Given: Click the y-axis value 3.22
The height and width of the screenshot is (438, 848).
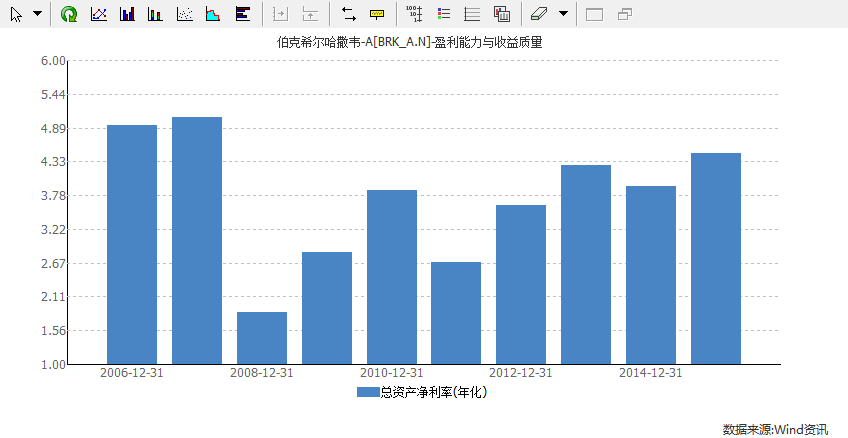Looking at the screenshot, I should (53, 230).
